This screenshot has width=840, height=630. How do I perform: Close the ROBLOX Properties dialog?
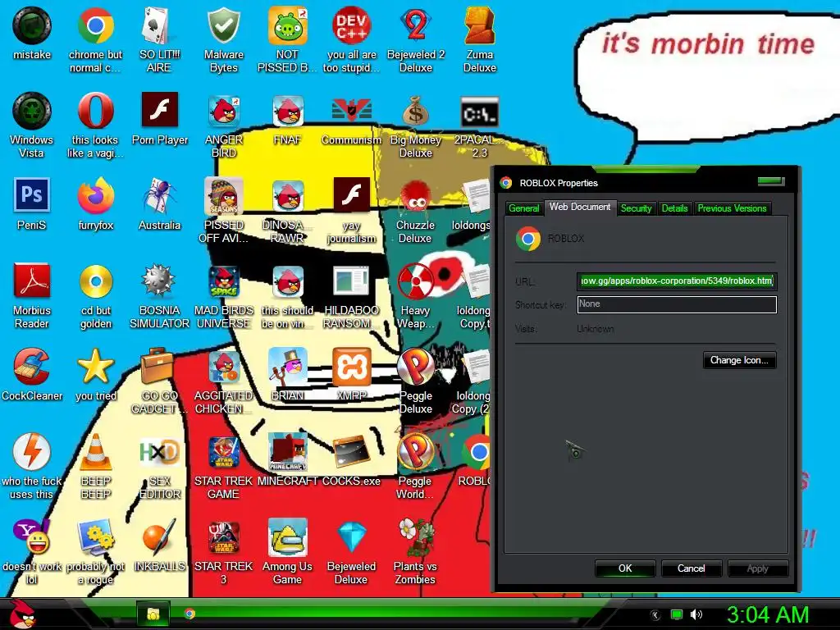click(x=771, y=181)
